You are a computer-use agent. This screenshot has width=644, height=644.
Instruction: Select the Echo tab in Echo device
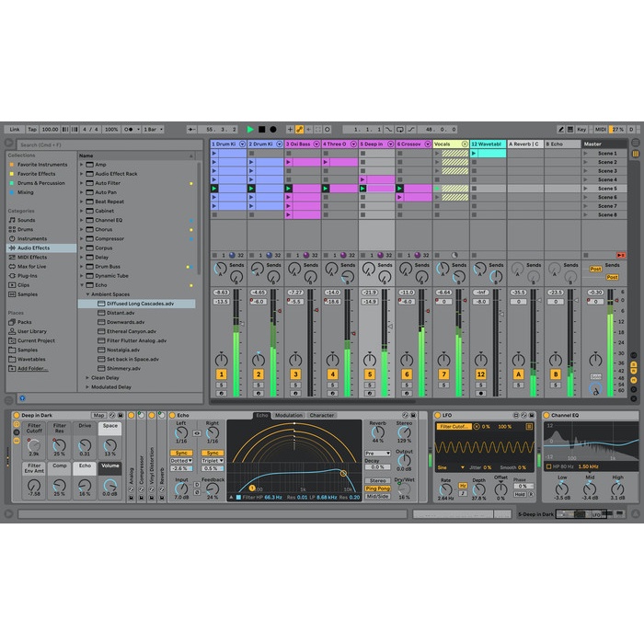coord(262,415)
